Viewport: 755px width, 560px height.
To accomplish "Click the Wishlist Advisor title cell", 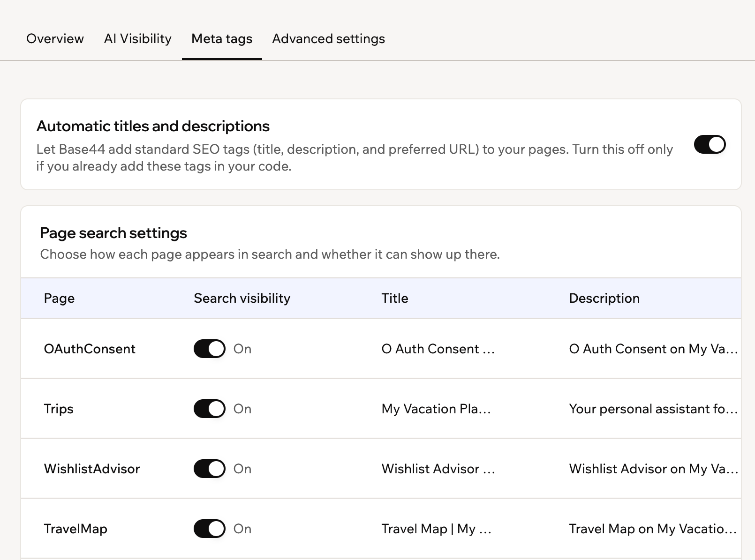I will tap(438, 469).
